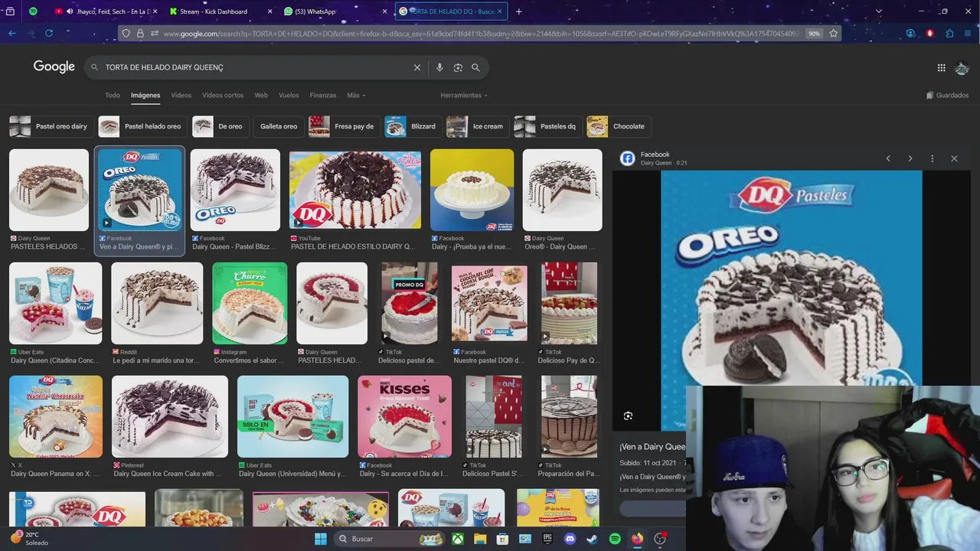Image resolution: width=980 pixels, height=551 pixels.
Task: Search inside image with Lens icon
Action: coord(628,416)
